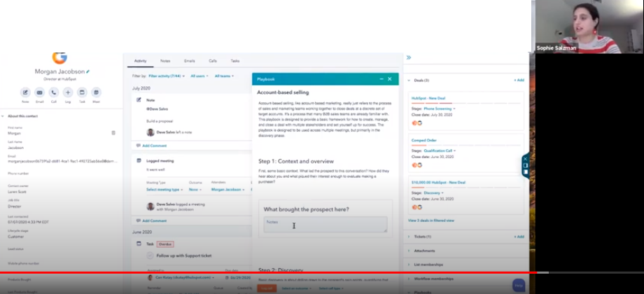Viewport: 644px width, 294px height.
Task: Click the Task action icon under contact name
Action: coord(82,92)
